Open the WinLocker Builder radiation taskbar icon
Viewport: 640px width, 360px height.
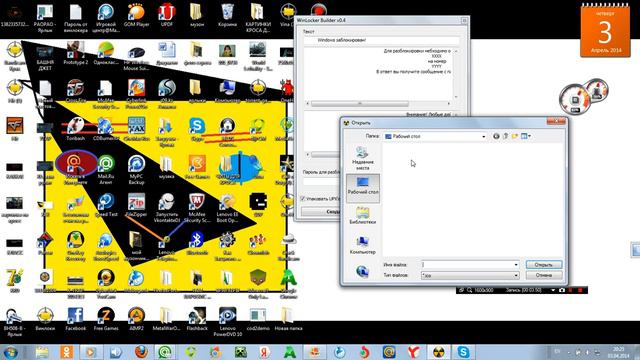tap(439, 352)
